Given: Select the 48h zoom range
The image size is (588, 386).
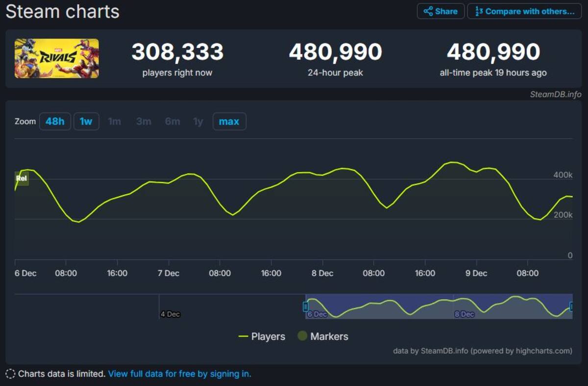Looking at the screenshot, I should tap(55, 122).
